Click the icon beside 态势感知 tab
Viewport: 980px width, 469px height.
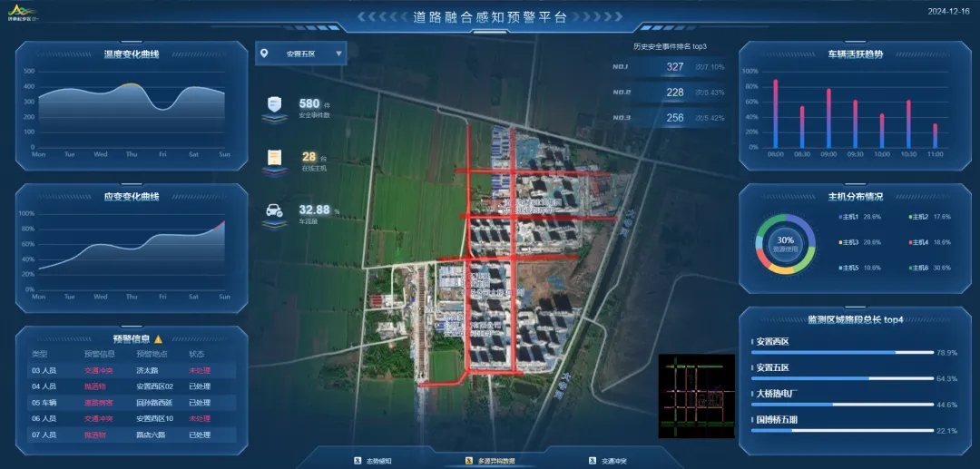coord(358,461)
